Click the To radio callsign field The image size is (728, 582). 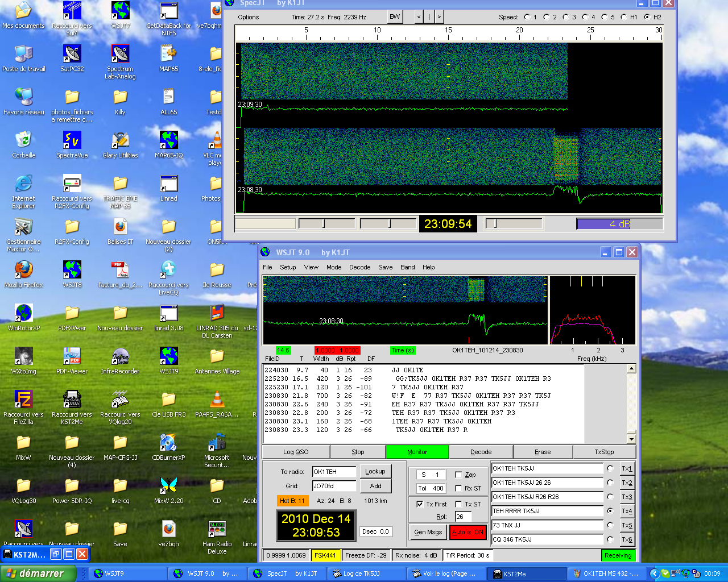tap(334, 472)
